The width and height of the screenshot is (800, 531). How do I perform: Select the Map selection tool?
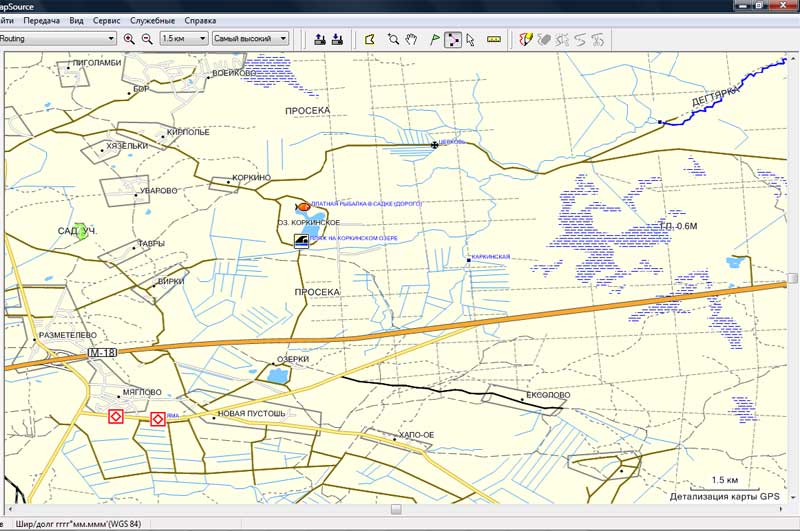(x=369, y=39)
